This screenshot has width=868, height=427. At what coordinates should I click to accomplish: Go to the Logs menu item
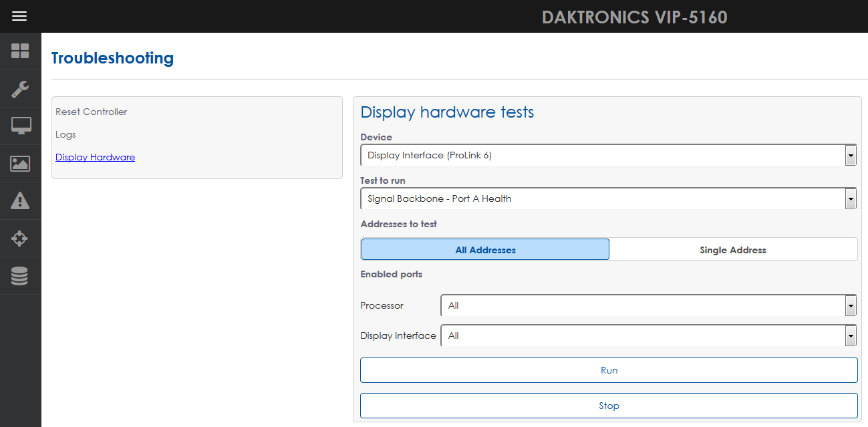click(x=65, y=134)
